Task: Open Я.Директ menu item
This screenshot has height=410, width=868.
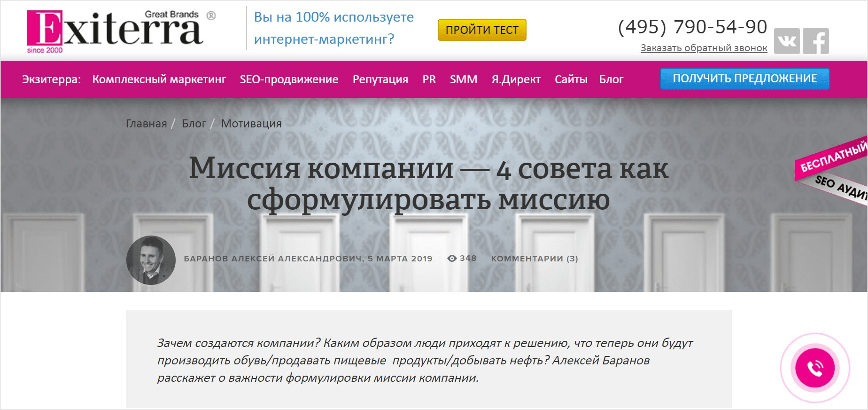Action: [516, 79]
